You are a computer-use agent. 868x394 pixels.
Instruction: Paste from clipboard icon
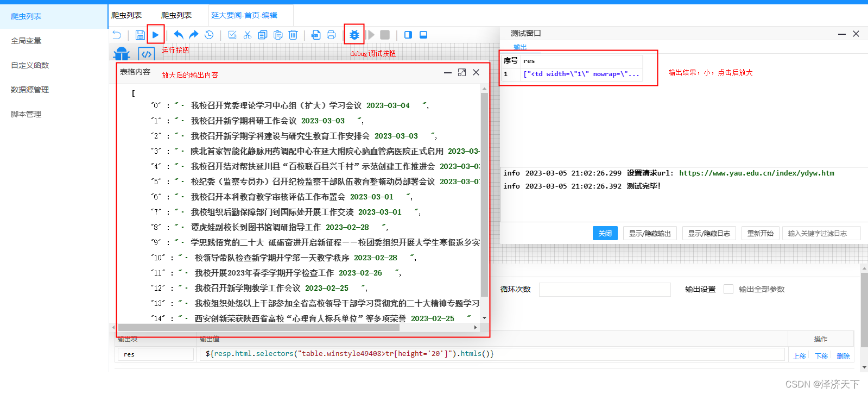[278, 35]
